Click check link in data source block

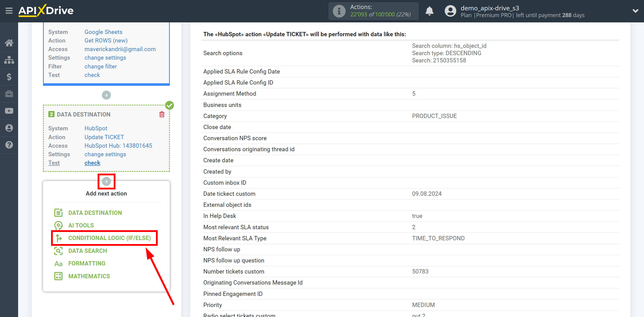coord(92,75)
